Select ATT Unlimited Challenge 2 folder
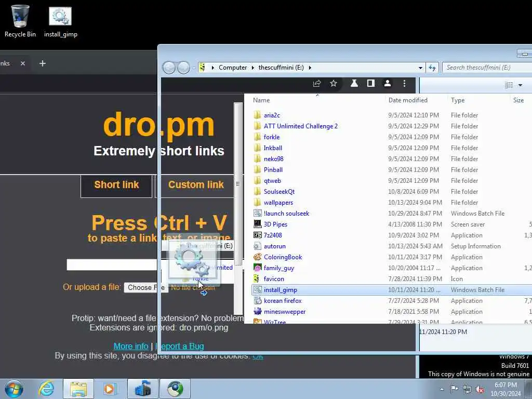Image resolution: width=532 pixels, height=399 pixels. point(301,126)
